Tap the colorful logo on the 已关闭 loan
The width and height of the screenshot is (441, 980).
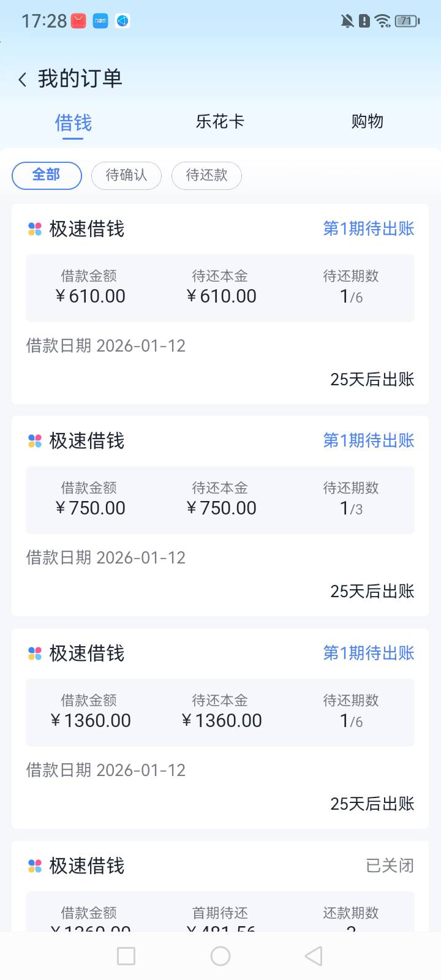[35, 866]
